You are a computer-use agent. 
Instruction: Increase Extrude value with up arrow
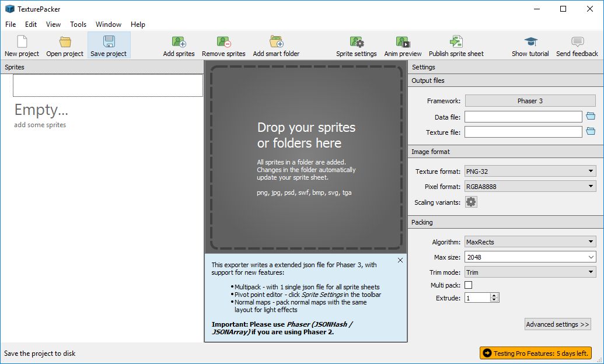tap(495, 295)
